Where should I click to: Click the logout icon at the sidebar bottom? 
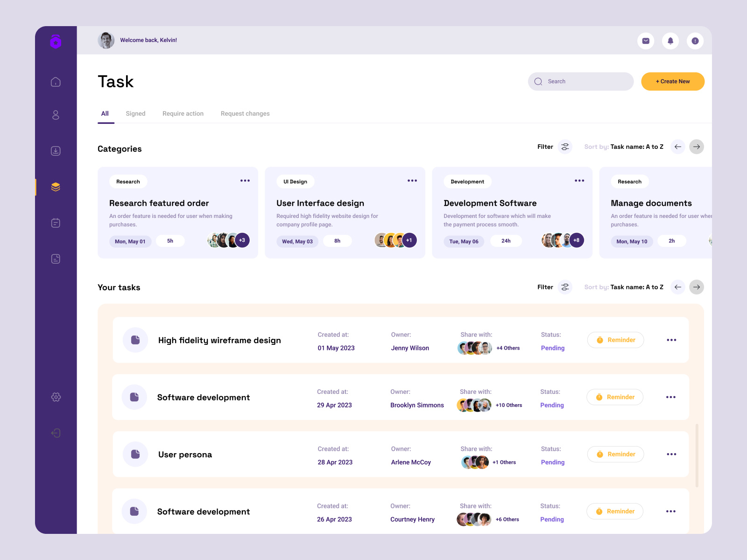point(56,433)
